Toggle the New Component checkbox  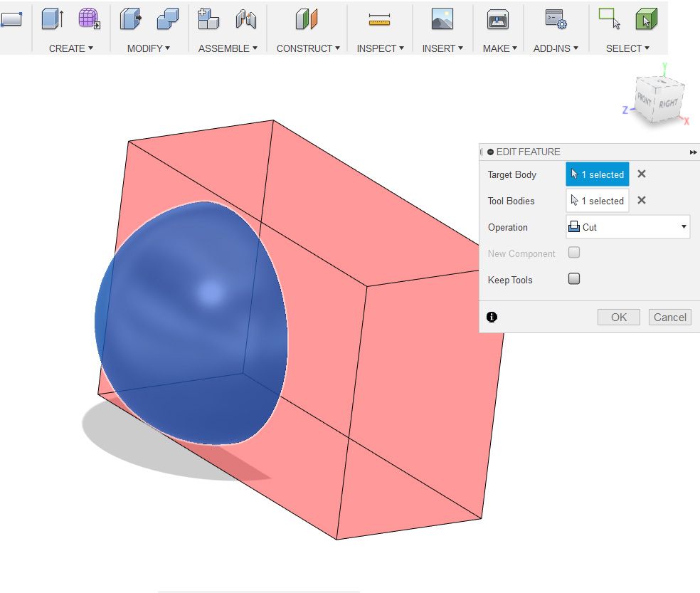573,252
